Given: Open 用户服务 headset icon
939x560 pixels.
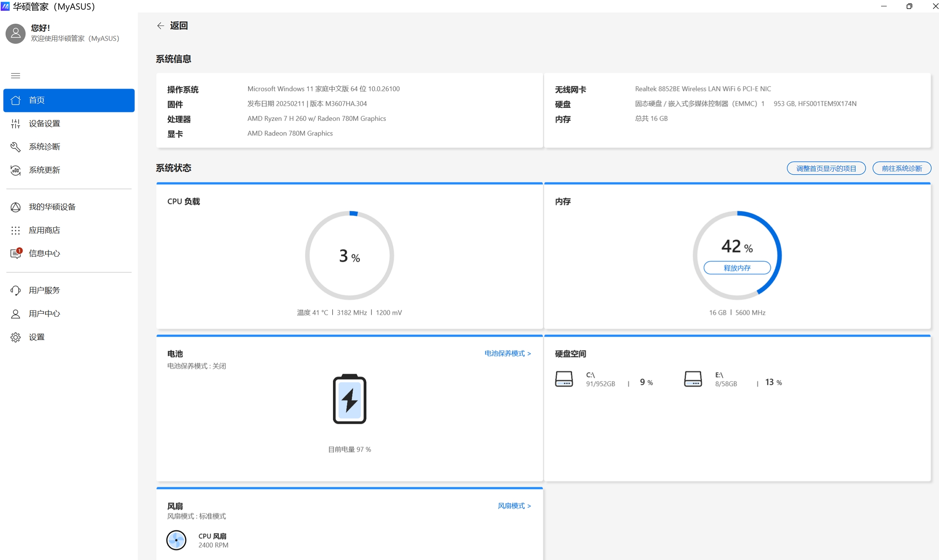Looking at the screenshot, I should 16,291.
